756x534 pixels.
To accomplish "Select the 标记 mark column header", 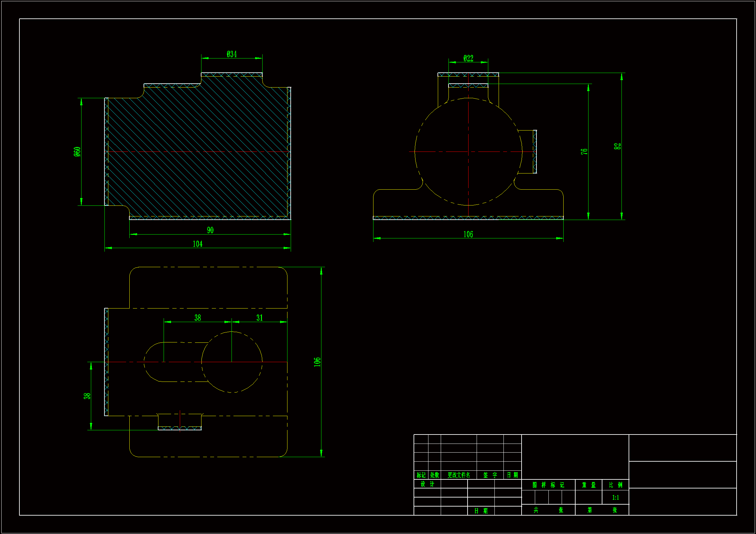I will (x=421, y=475).
